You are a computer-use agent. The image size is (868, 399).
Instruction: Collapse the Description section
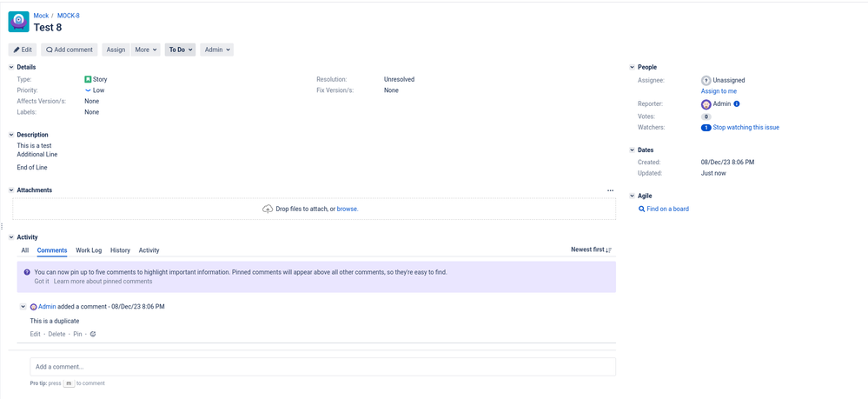[11, 135]
